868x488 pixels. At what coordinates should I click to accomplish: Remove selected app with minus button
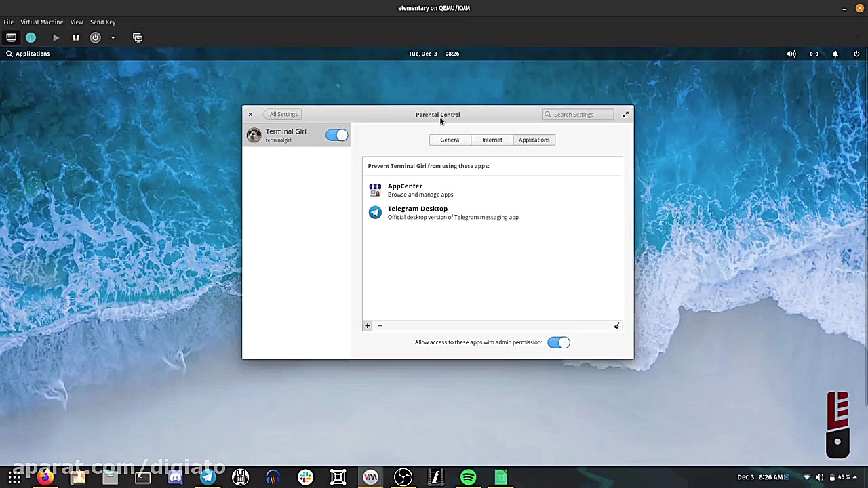(380, 326)
